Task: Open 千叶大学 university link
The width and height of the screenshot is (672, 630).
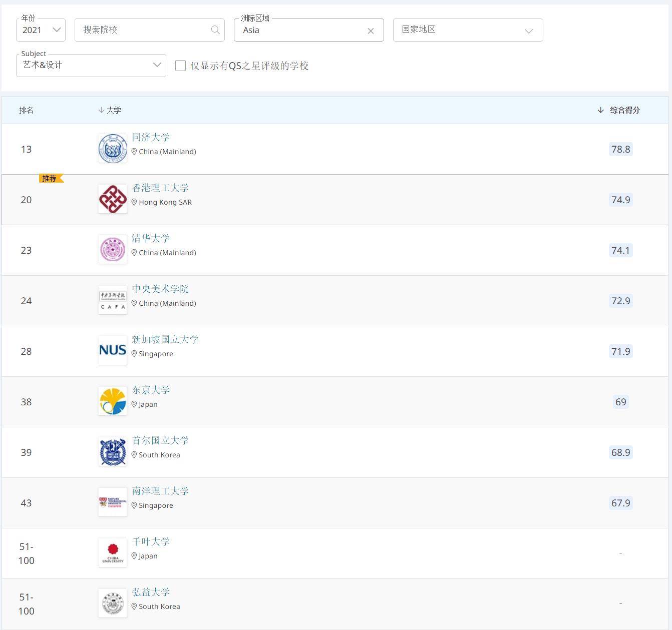Action: [151, 541]
